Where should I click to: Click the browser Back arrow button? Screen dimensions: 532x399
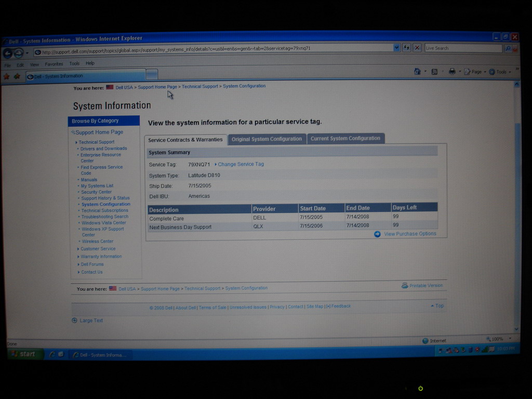[x=8, y=54]
